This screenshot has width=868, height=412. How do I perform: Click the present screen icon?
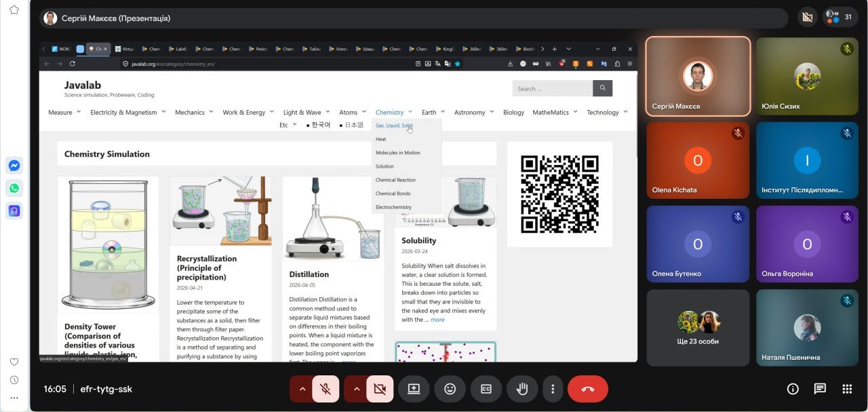(x=414, y=389)
